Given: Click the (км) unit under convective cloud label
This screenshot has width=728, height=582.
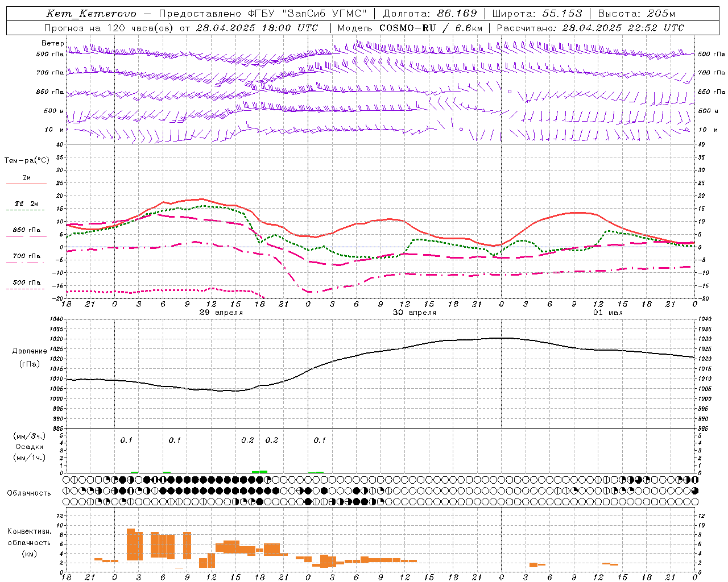Looking at the screenshot, I should pos(29,553).
